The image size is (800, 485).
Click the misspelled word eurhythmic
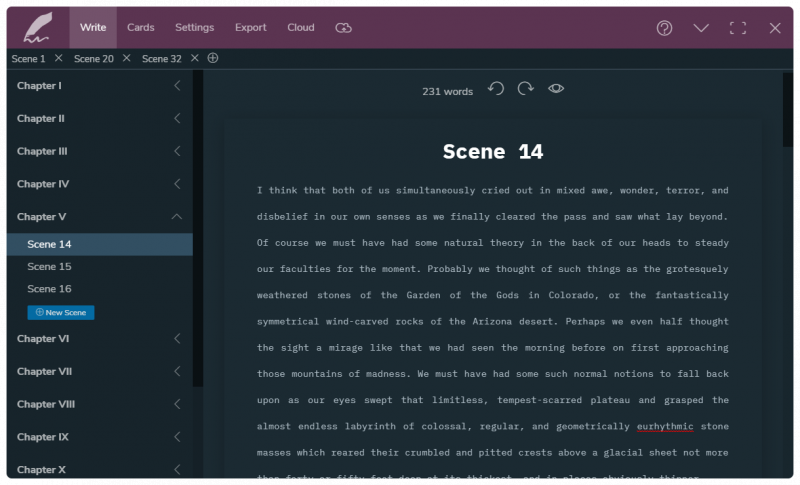(x=665, y=426)
